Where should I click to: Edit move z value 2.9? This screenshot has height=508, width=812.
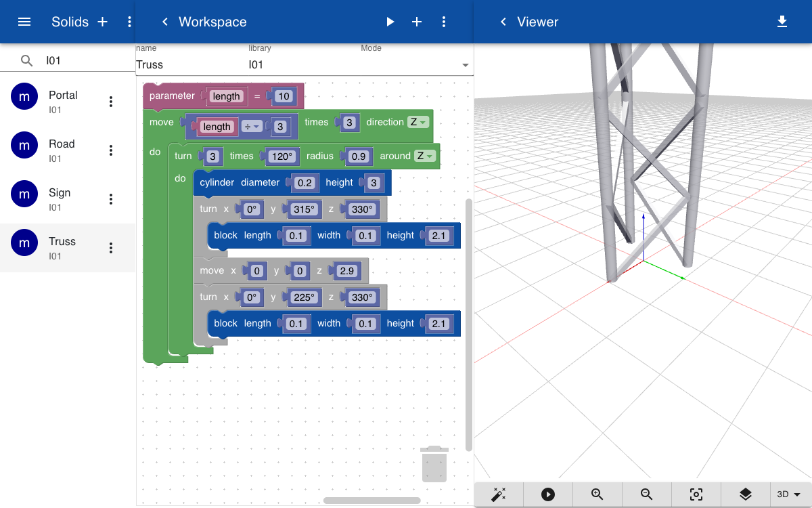pyautogui.click(x=346, y=270)
